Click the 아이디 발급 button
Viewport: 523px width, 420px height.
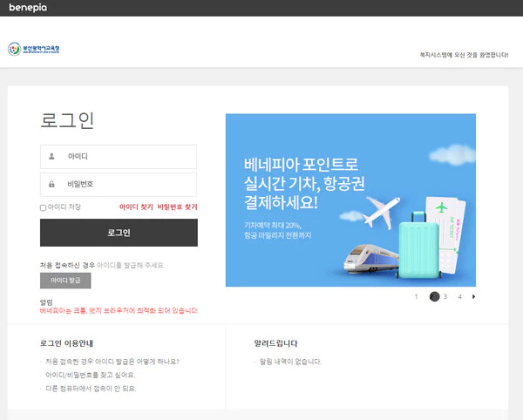pyautogui.click(x=65, y=281)
